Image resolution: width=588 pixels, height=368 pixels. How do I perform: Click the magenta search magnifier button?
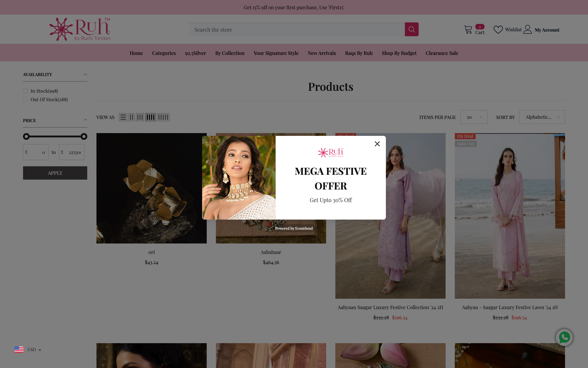(x=411, y=29)
